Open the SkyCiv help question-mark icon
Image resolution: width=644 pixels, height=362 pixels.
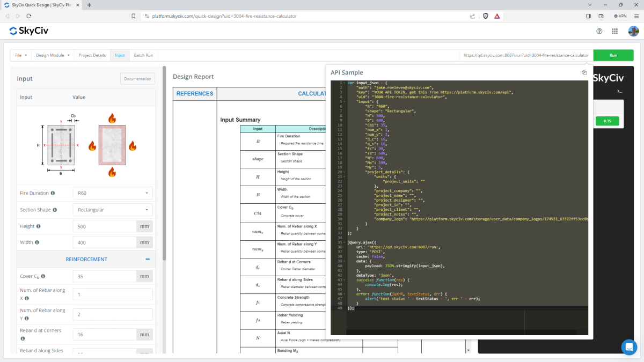pos(599,31)
